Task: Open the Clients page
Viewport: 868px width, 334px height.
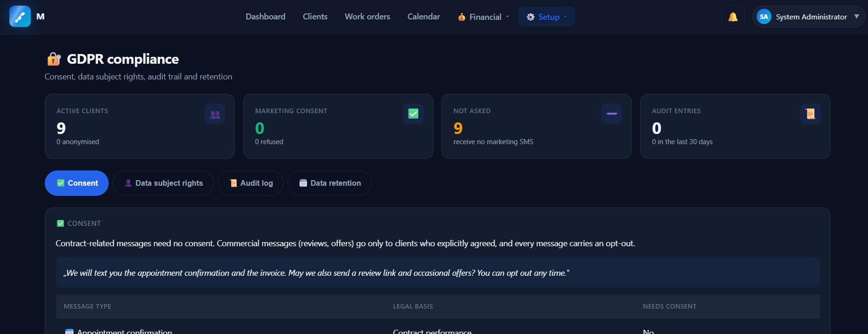Action: [315, 17]
